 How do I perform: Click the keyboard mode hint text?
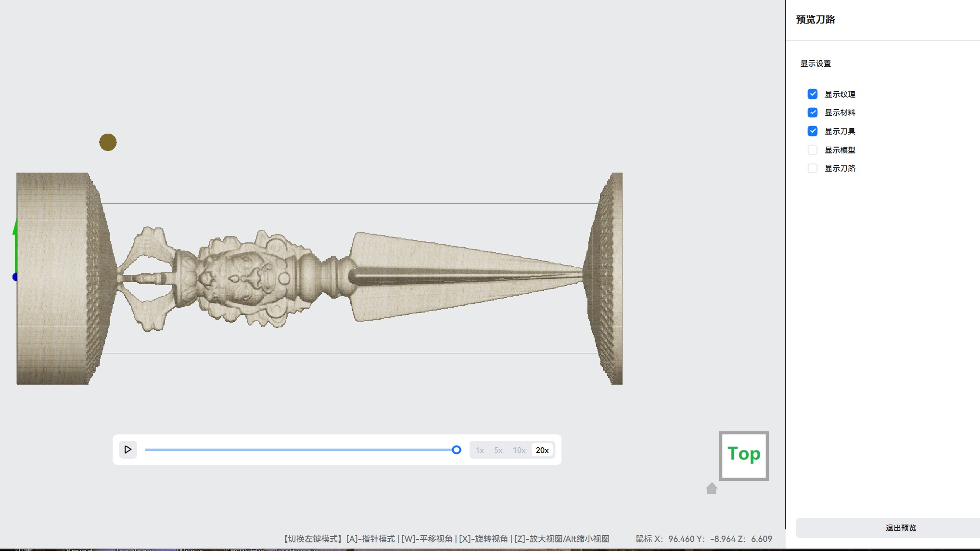pyautogui.click(x=445, y=539)
